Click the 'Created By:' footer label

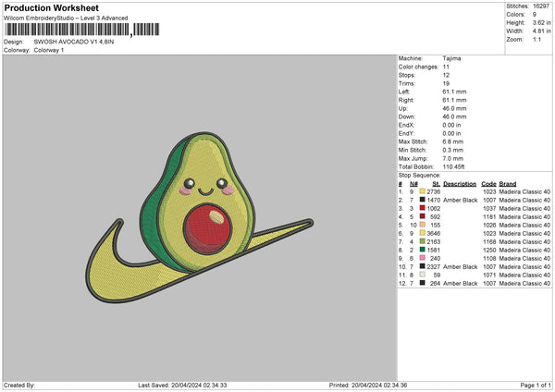click(x=19, y=385)
